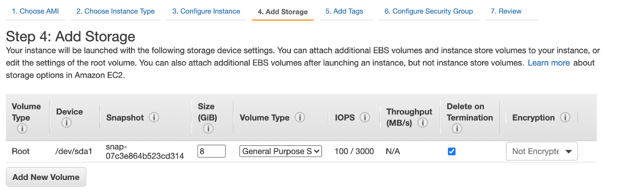Click info icon under Size (GiB)
Screen dimensions: 644x196
pos(208,129)
